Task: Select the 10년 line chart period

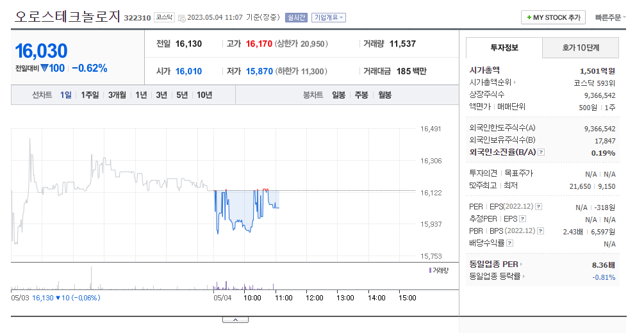Action: click(x=204, y=95)
